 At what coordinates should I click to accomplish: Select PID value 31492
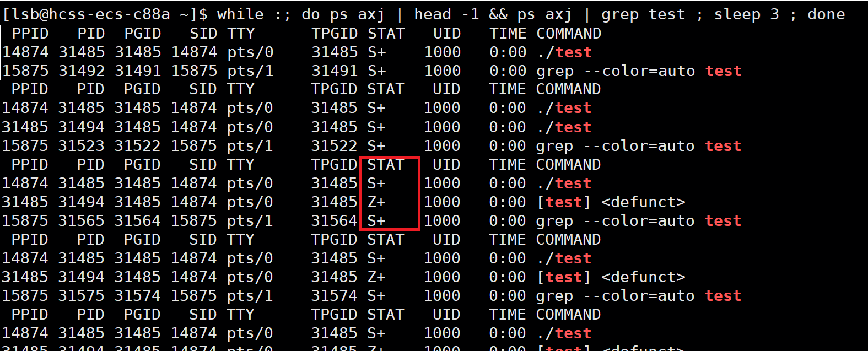click(82, 71)
